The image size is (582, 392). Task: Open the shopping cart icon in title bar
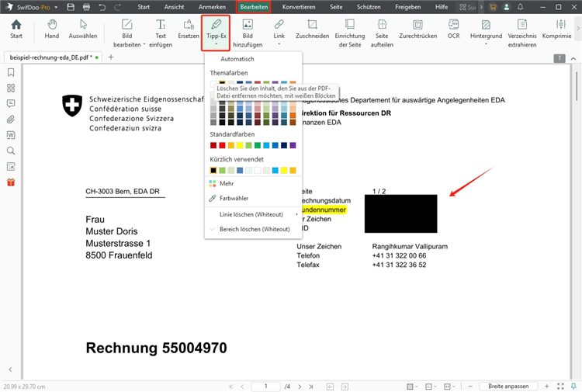click(x=493, y=7)
